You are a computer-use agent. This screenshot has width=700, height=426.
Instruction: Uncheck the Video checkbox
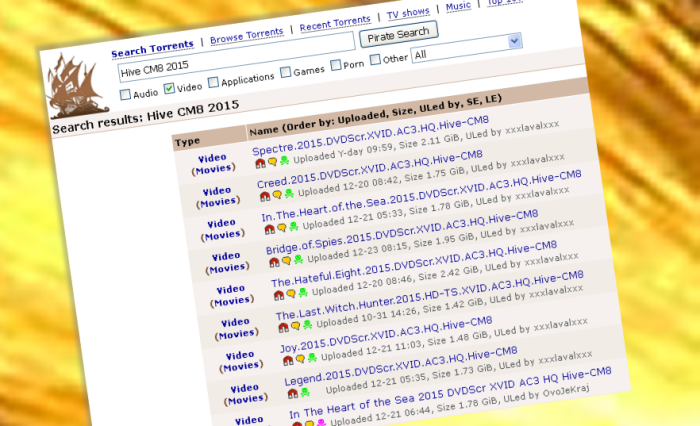169,88
